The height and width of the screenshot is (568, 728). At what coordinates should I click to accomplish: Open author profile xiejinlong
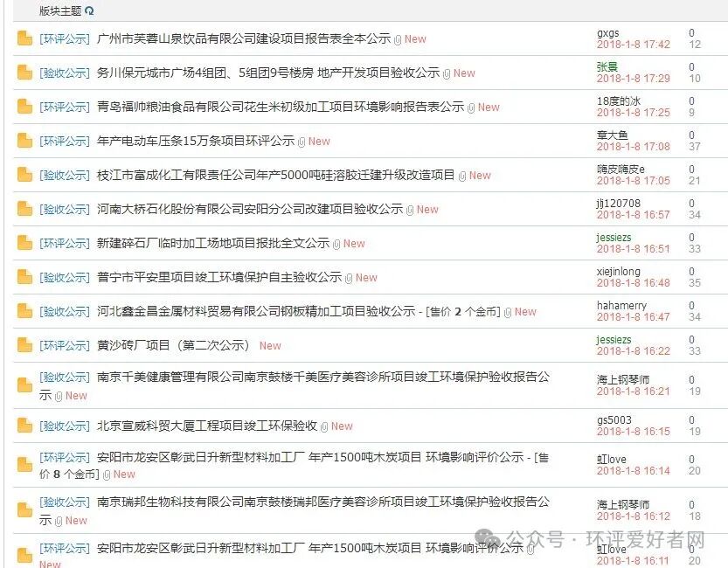(619, 272)
